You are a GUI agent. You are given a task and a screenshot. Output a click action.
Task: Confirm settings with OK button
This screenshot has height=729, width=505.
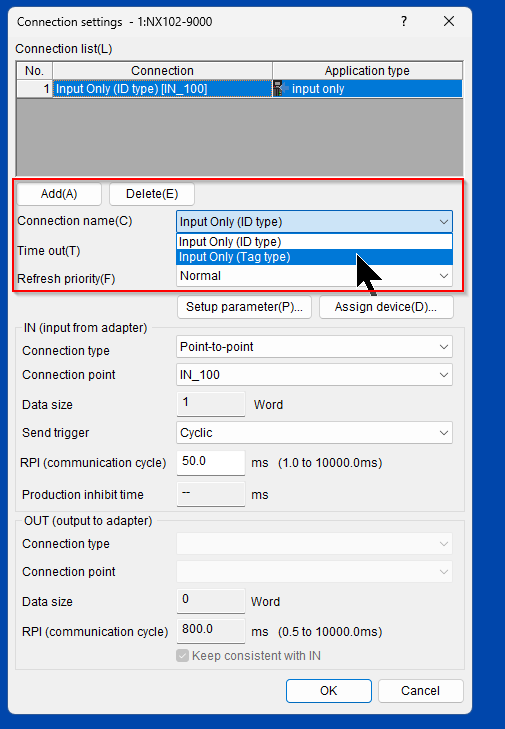[x=329, y=691]
